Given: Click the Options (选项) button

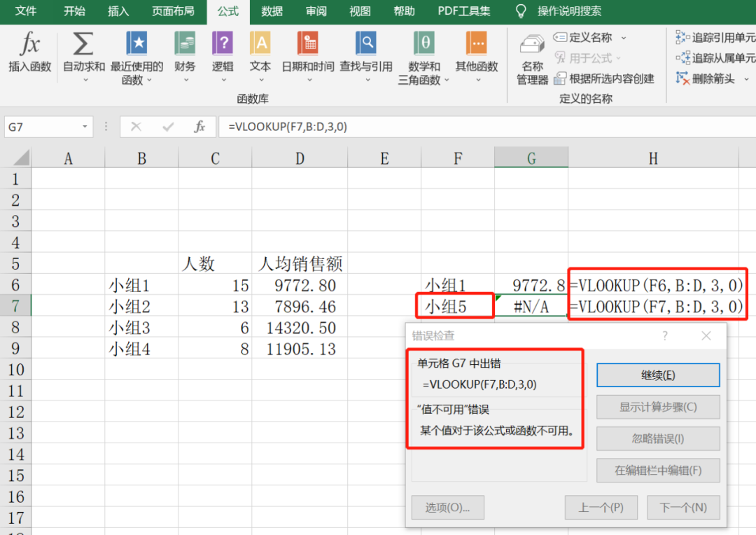Looking at the screenshot, I should pos(447,508).
